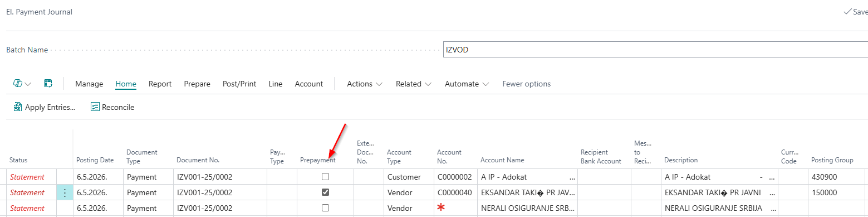Toggle Prepayment checkbox for NERALI OSIGURANJE row
Screen dimensions: 868x217
click(326, 208)
